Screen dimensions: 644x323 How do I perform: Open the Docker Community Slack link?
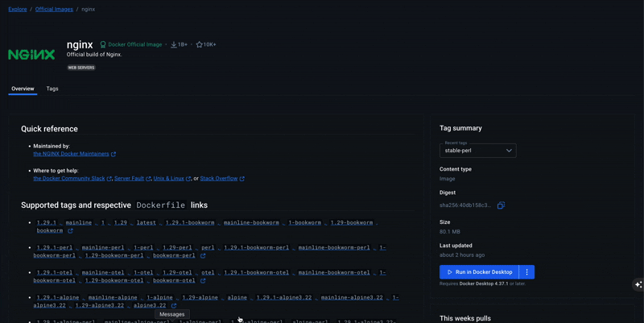point(69,178)
